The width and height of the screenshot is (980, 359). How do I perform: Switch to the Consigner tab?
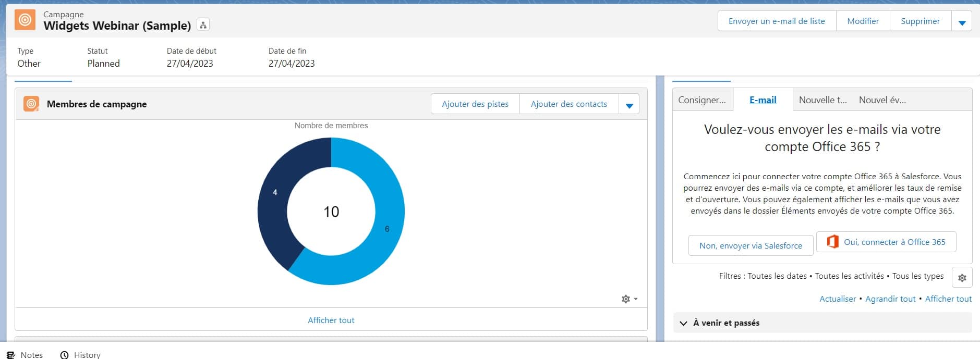point(701,100)
